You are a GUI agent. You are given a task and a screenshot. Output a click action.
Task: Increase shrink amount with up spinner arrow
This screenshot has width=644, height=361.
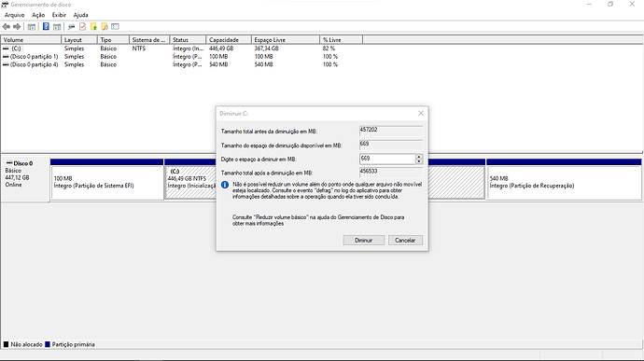419,157
